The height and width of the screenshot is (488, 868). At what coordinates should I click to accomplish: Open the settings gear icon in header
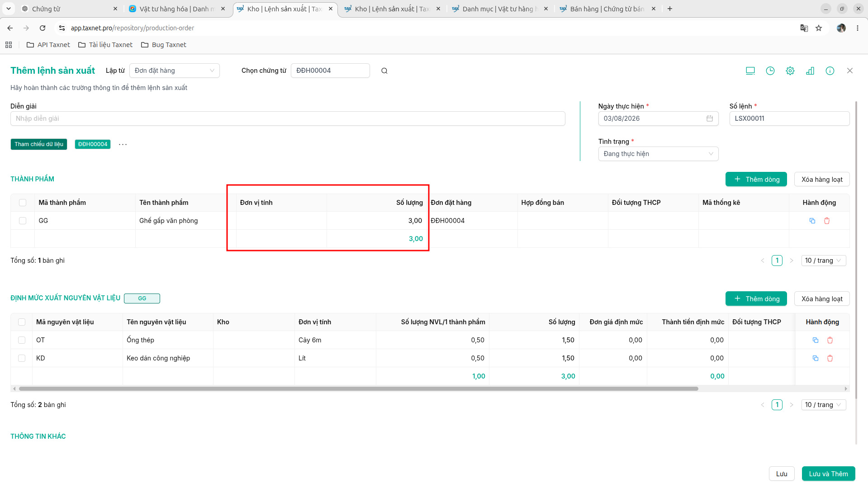coord(790,71)
